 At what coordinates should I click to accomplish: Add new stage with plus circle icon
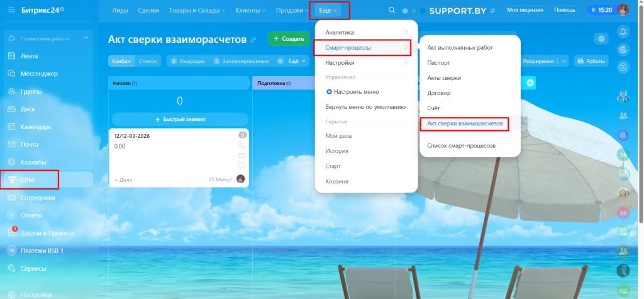530,83
